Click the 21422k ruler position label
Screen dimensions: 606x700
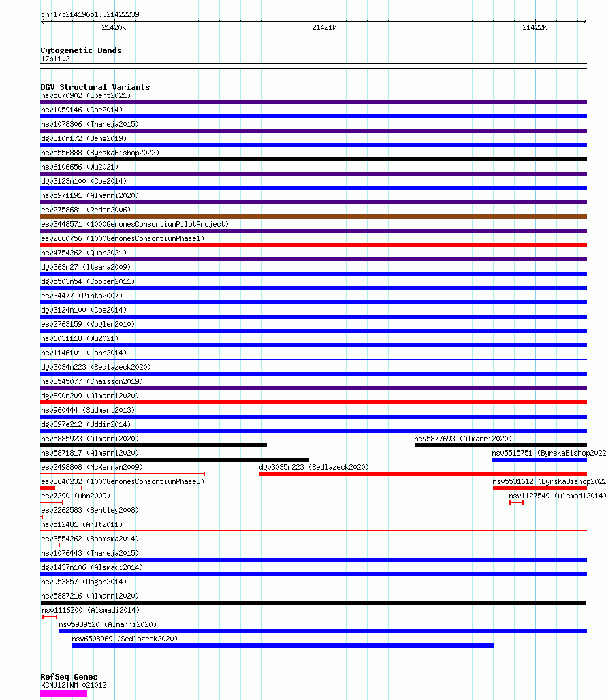tap(535, 28)
